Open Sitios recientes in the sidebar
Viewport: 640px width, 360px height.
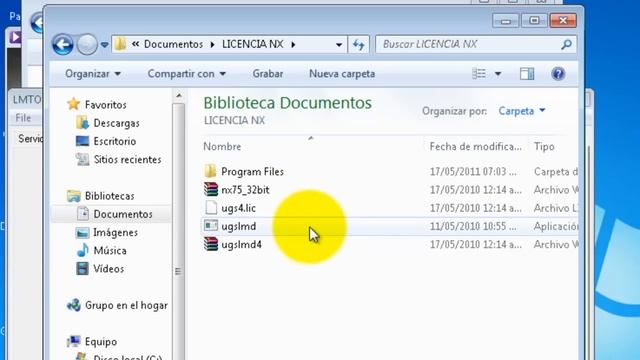(127, 160)
